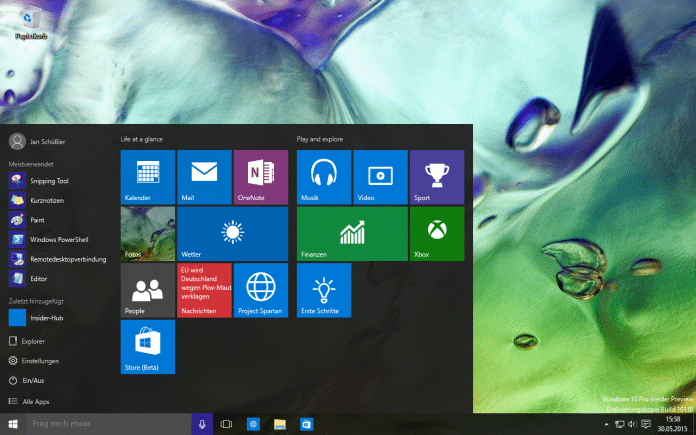Open the OneNote tile

point(260,177)
